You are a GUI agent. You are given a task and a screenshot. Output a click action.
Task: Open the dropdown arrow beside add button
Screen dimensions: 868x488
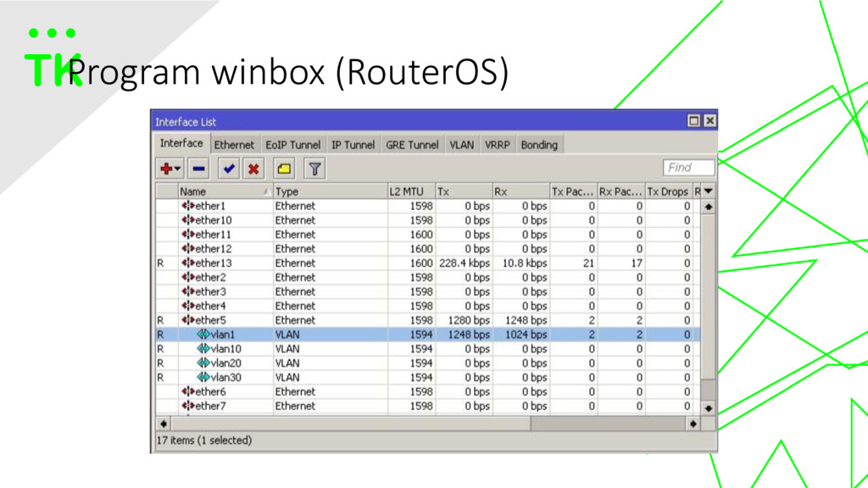[177, 169]
